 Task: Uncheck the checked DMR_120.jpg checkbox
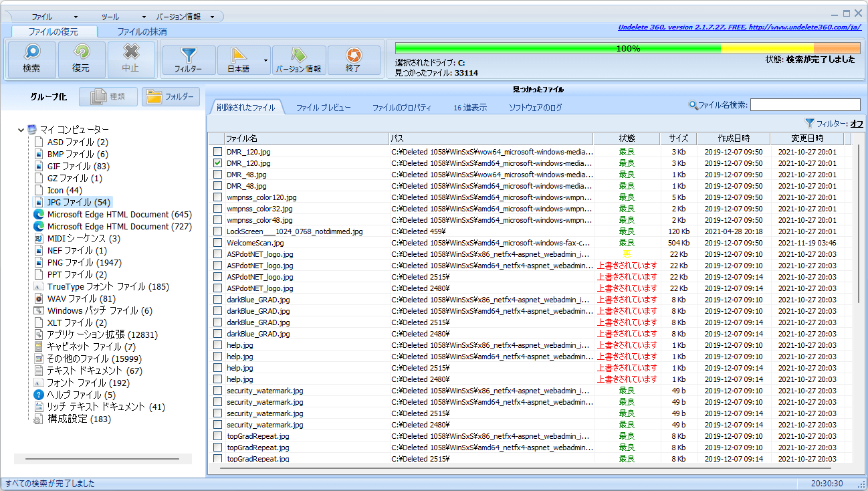pos(217,163)
